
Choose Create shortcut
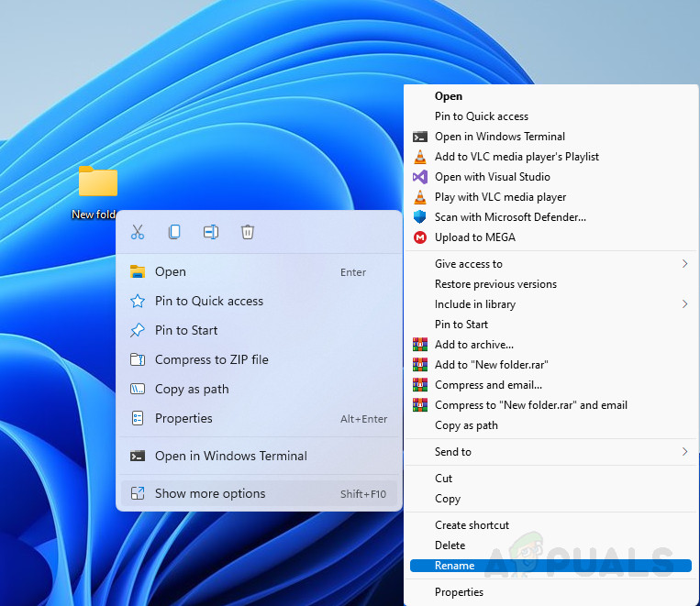pyautogui.click(x=472, y=525)
